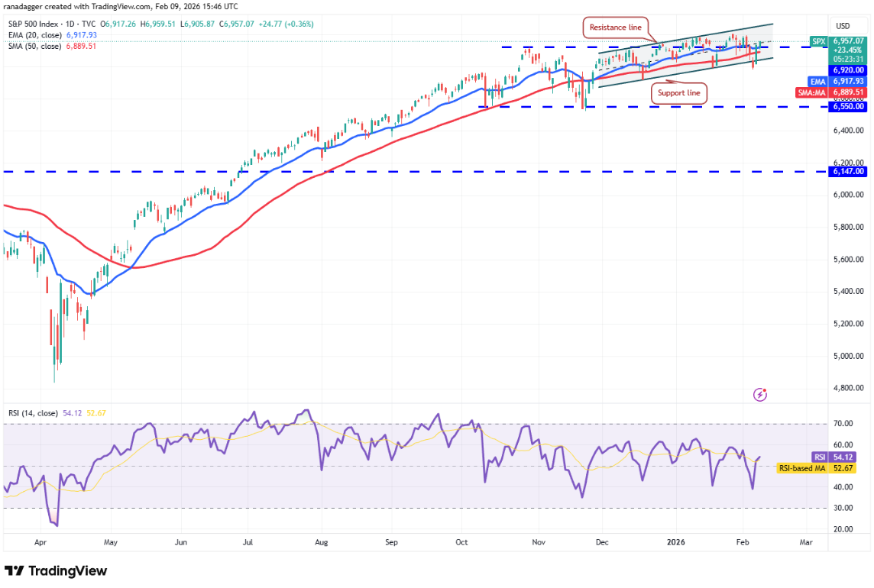Click the SMA (50, close) legend entry
This screenshot has width=874, height=588.
tap(53, 46)
